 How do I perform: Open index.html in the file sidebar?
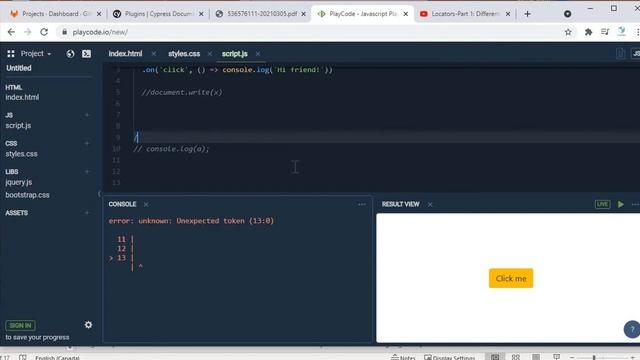[x=22, y=97]
